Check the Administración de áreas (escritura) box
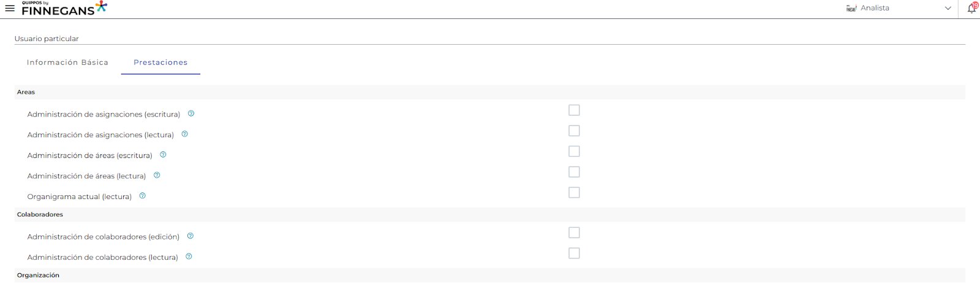Image resolution: width=980 pixels, height=283 pixels. 574,151
